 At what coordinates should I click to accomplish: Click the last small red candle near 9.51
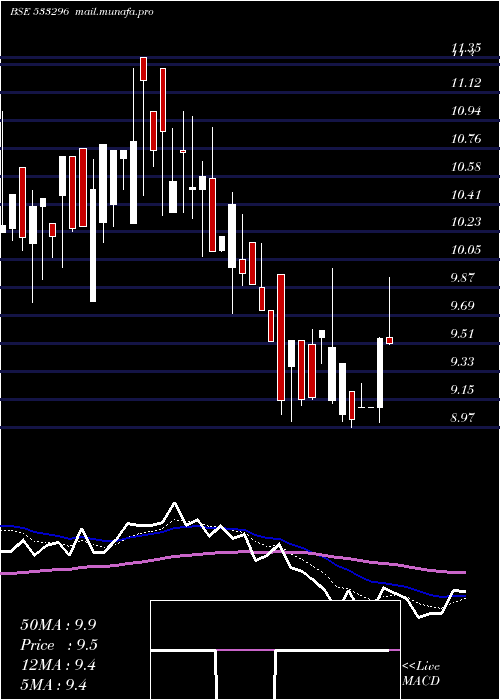click(389, 341)
